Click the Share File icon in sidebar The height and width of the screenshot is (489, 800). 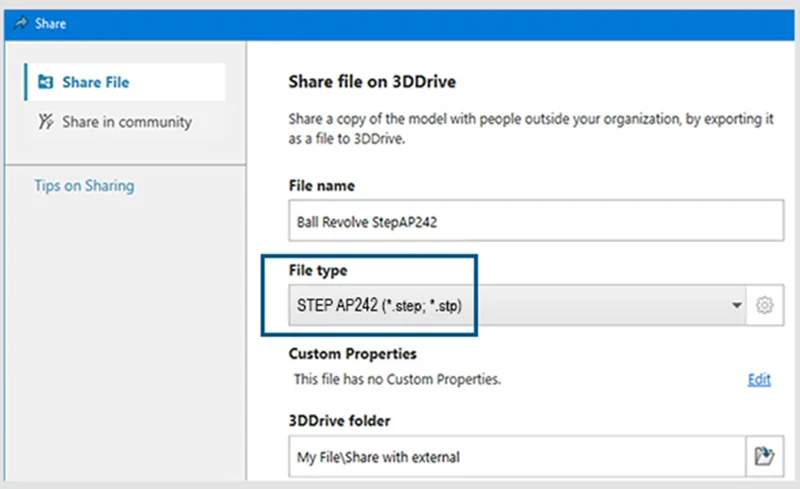pyautogui.click(x=44, y=83)
